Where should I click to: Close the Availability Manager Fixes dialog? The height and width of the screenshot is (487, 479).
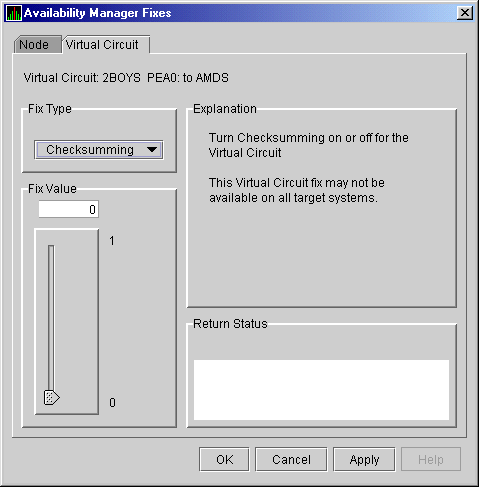click(x=464, y=13)
